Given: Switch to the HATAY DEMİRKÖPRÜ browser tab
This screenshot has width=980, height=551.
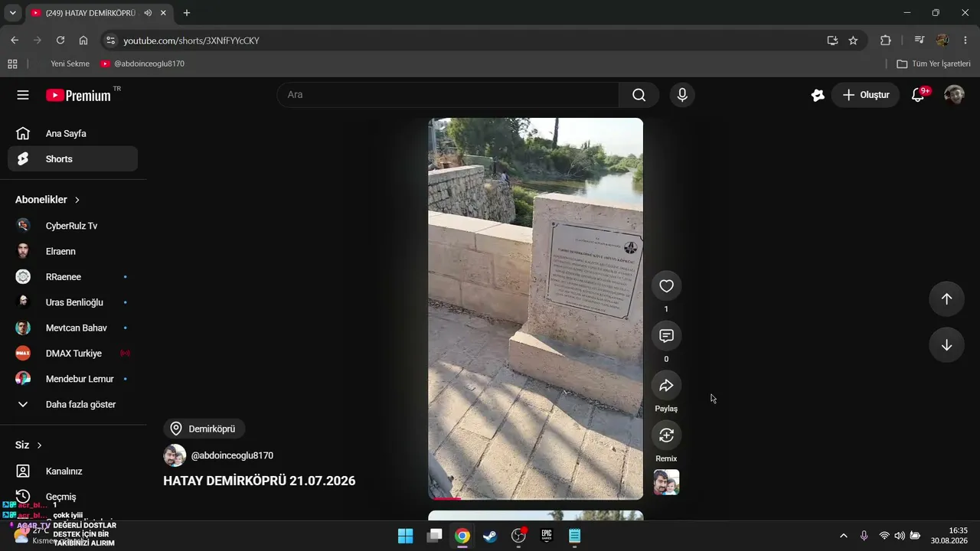Looking at the screenshot, I should [x=98, y=13].
